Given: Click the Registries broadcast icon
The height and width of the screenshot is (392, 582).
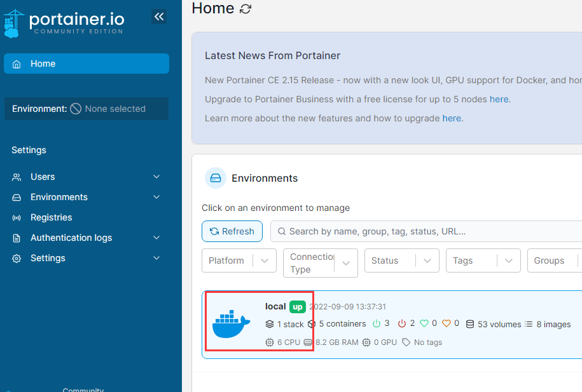Looking at the screenshot, I should [x=17, y=218].
